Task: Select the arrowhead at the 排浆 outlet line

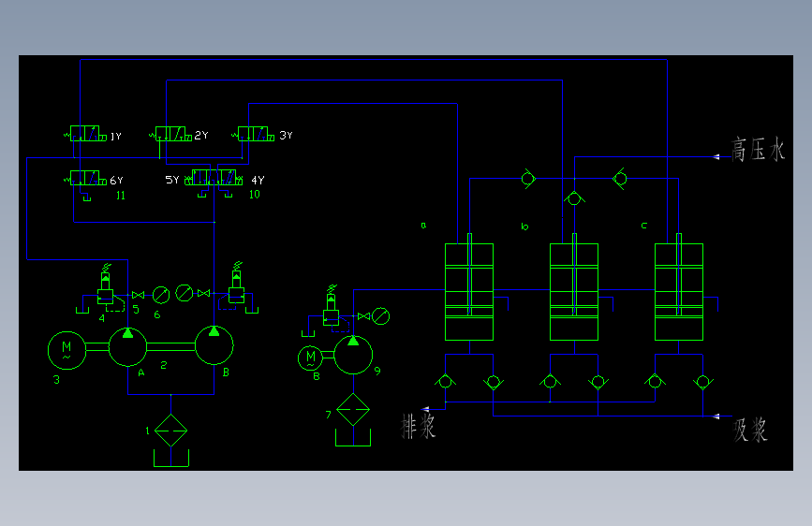Action: click(424, 409)
